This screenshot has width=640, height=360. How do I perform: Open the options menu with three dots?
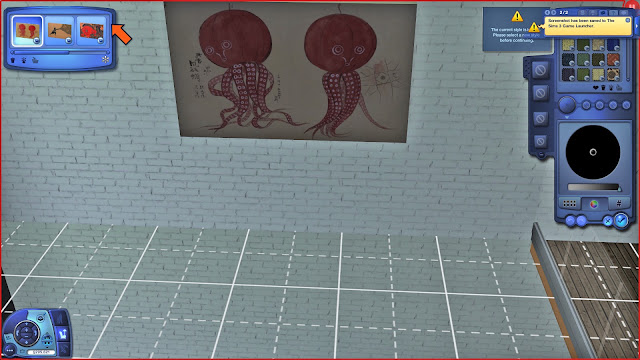(x=9, y=350)
